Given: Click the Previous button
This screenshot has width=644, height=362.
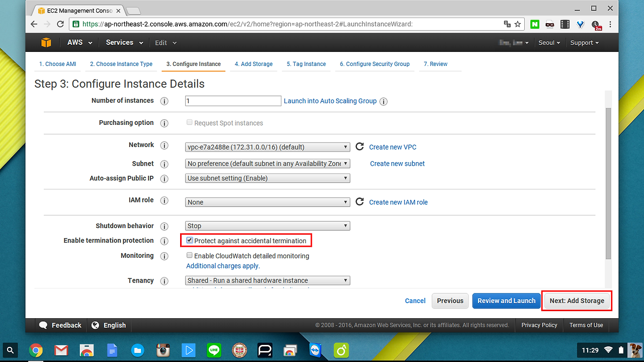Looking at the screenshot, I should click(450, 301).
